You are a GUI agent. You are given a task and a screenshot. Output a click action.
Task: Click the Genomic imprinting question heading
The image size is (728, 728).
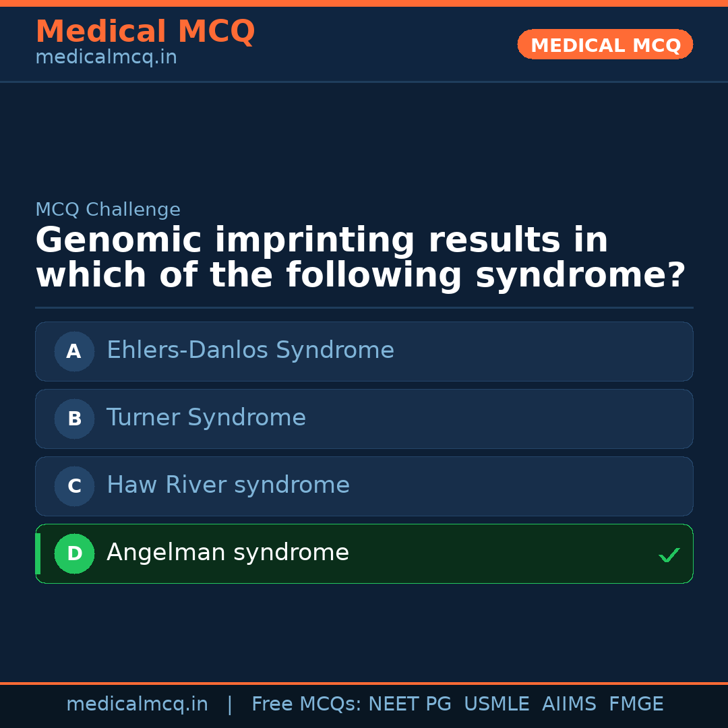(x=360, y=258)
